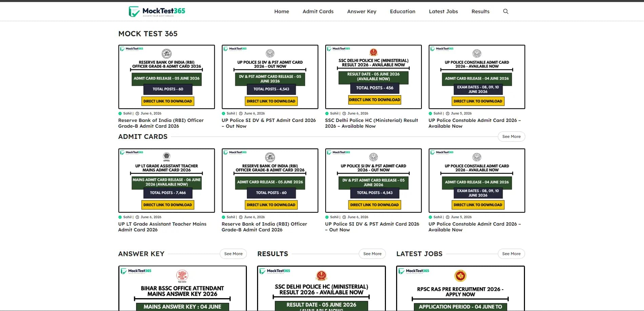Open UP Police SI title in Admit Cards section

[x=372, y=227]
